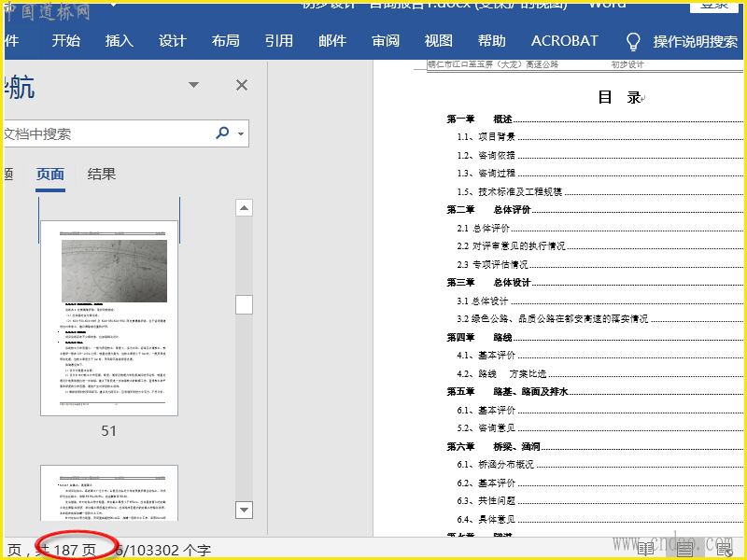Image resolution: width=747 pixels, height=560 pixels.
Task: Click the 1.2、咨询依据 contents entry
Action: [x=599, y=155]
